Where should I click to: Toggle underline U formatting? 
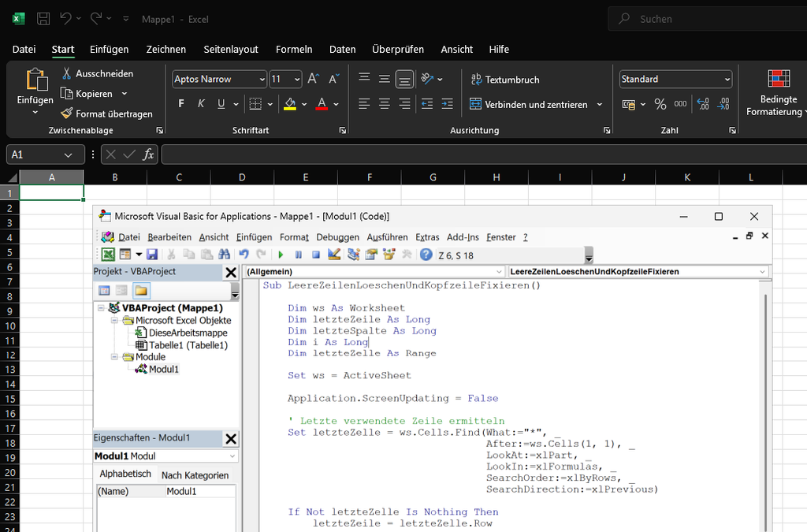tap(221, 104)
